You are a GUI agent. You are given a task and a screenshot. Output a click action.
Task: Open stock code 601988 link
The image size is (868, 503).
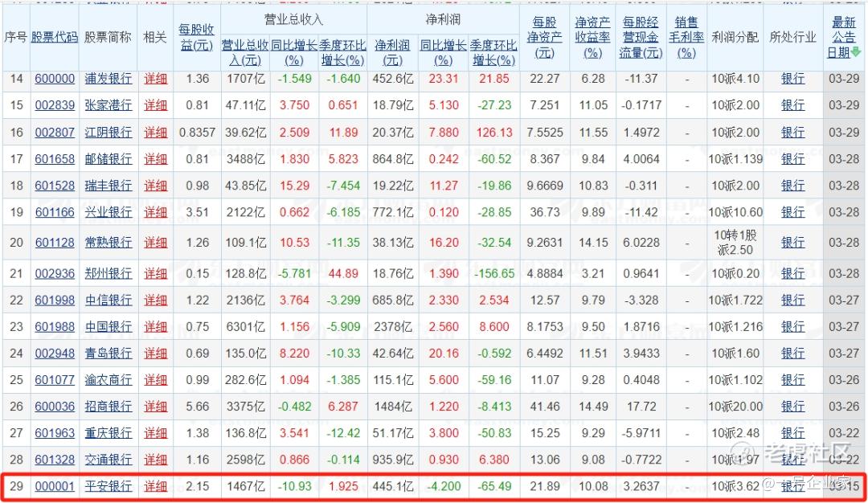tap(55, 326)
